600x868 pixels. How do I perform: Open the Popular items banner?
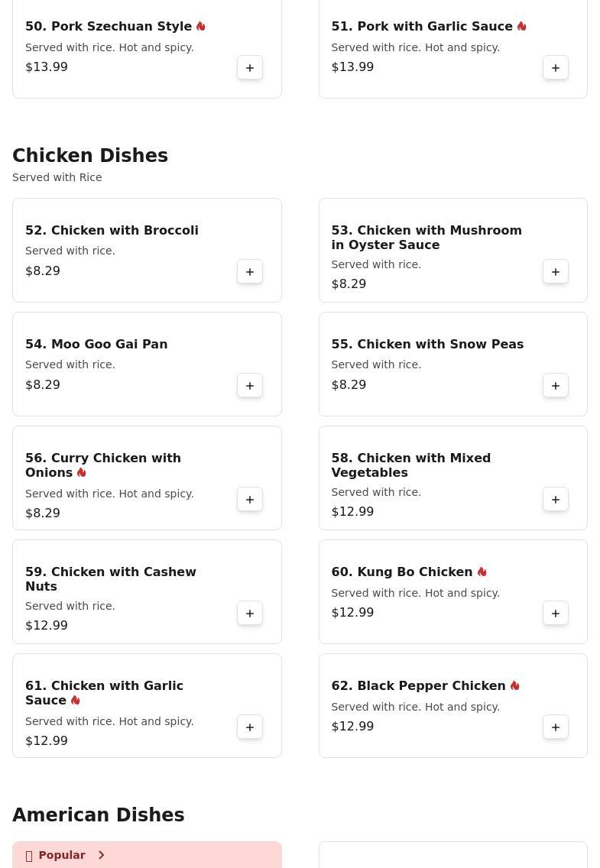(61, 855)
